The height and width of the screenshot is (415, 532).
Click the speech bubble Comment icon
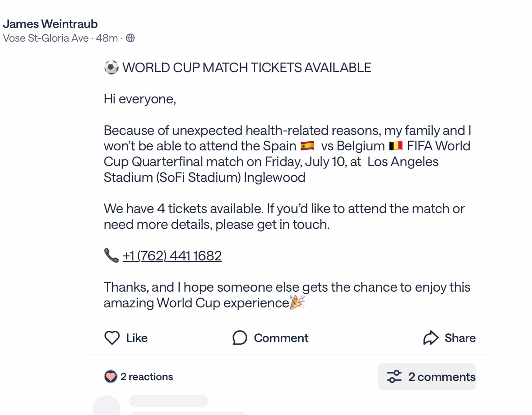click(x=240, y=338)
